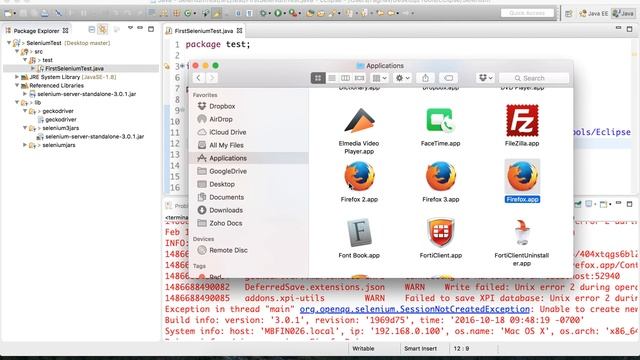The image size is (640, 360).
Task: Select FileZilla.app icon
Action: tap(522, 120)
